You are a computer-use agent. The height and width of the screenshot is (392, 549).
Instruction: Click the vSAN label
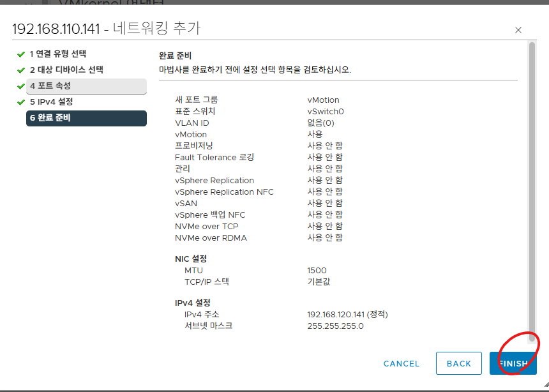tap(186, 204)
